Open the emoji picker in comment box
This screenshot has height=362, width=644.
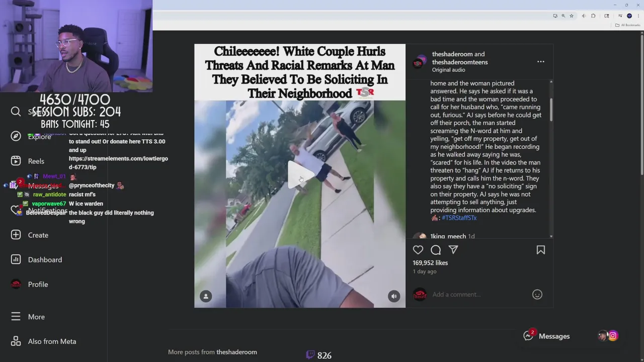click(537, 295)
